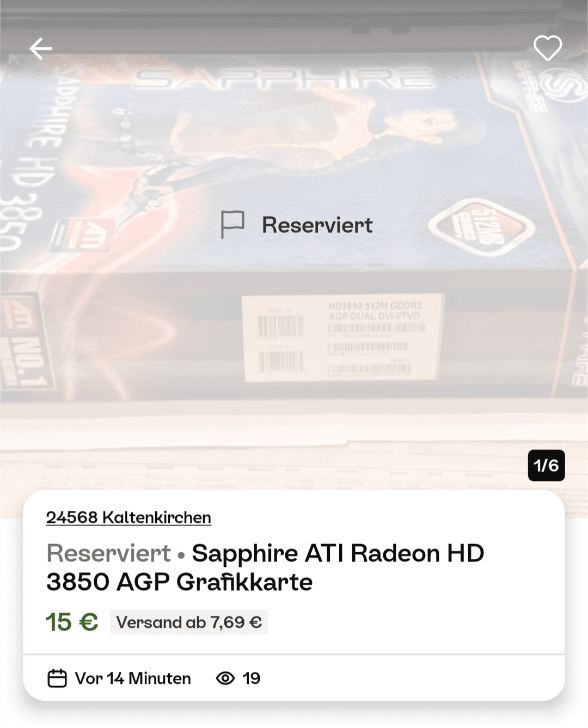Click the barcode label on the box photo
588x728 pixels.
pos(343,337)
